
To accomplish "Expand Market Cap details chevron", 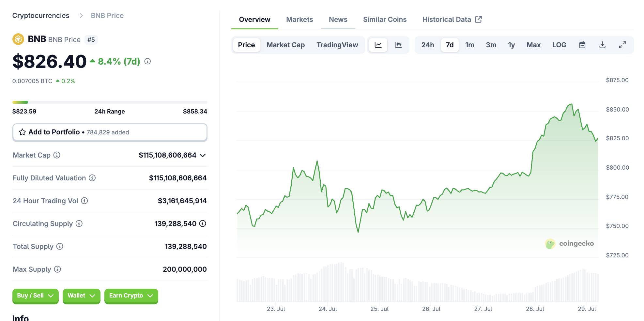I will click(x=203, y=155).
